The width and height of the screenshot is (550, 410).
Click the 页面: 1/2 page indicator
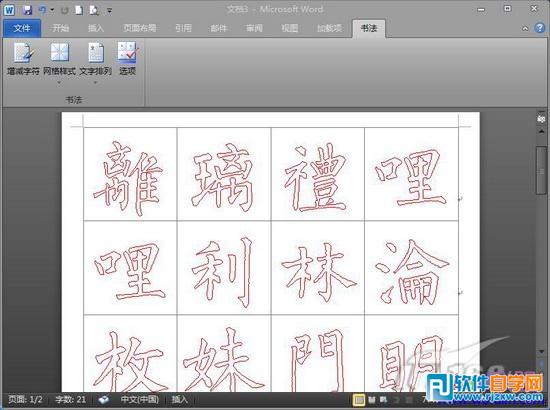(25, 399)
